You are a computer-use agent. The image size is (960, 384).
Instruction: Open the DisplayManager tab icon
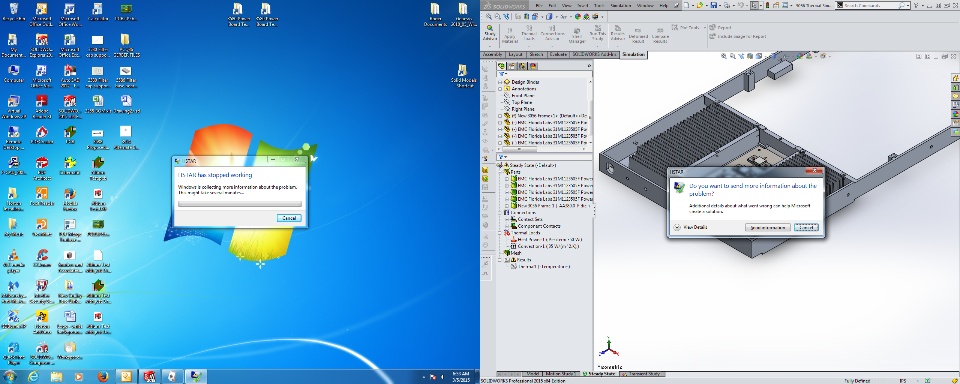click(x=533, y=66)
